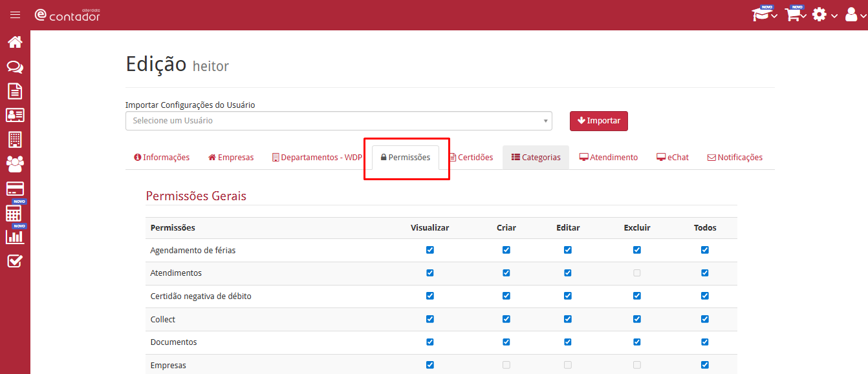Image resolution: width=868 pixels, height=374 pixels.
Task: Open the building sidebar icon
Action: click(x=15, y=139)
